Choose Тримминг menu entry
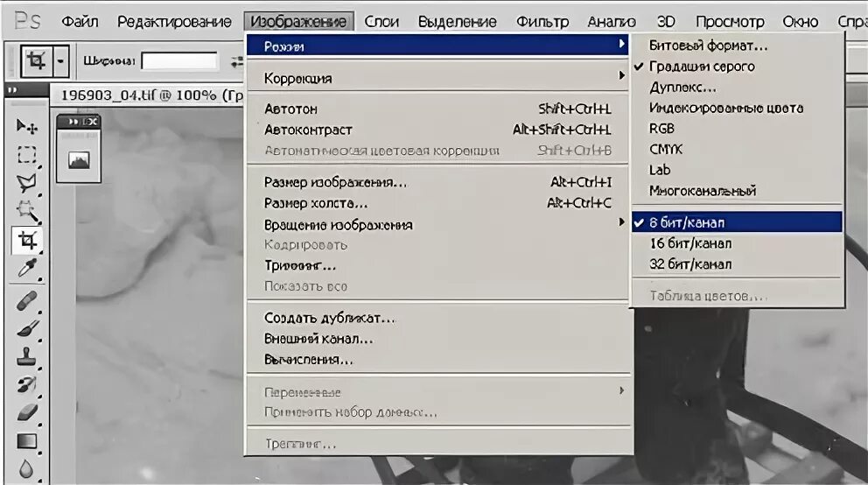The height and width of the screenshot is (485, 868). click(x=437, y=265)
